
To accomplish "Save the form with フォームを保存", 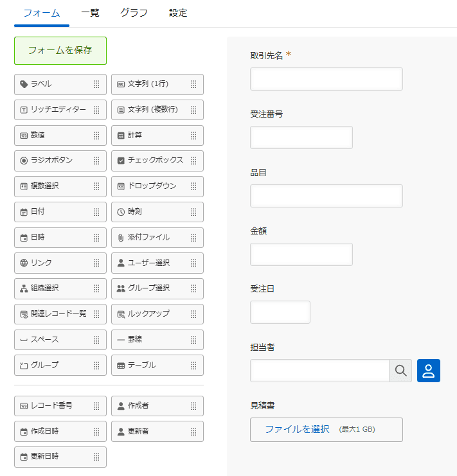I will tap(60, 51).
